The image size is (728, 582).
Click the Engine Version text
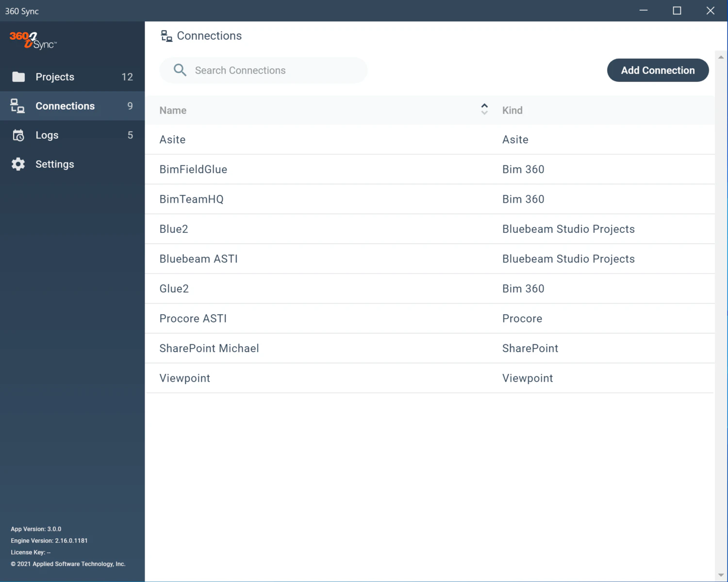[49, 541]
